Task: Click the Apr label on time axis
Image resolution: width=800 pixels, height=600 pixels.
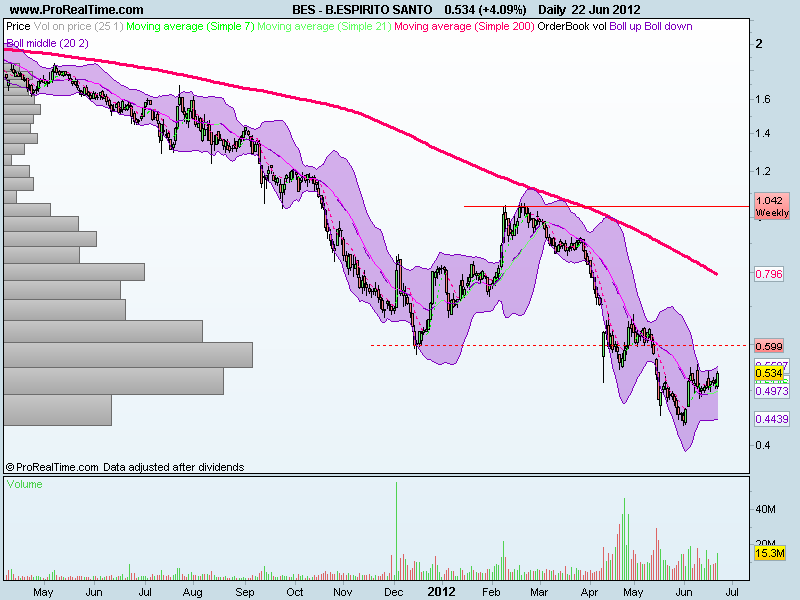Action: point(589,592)
